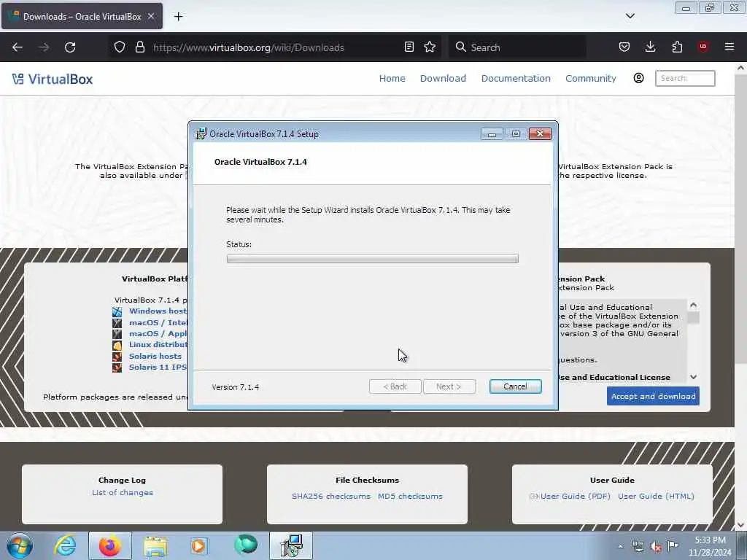Launch Internet Explorer from the taskbar
The height and width of the screenshot is (560, 747).
click(65, 545)
